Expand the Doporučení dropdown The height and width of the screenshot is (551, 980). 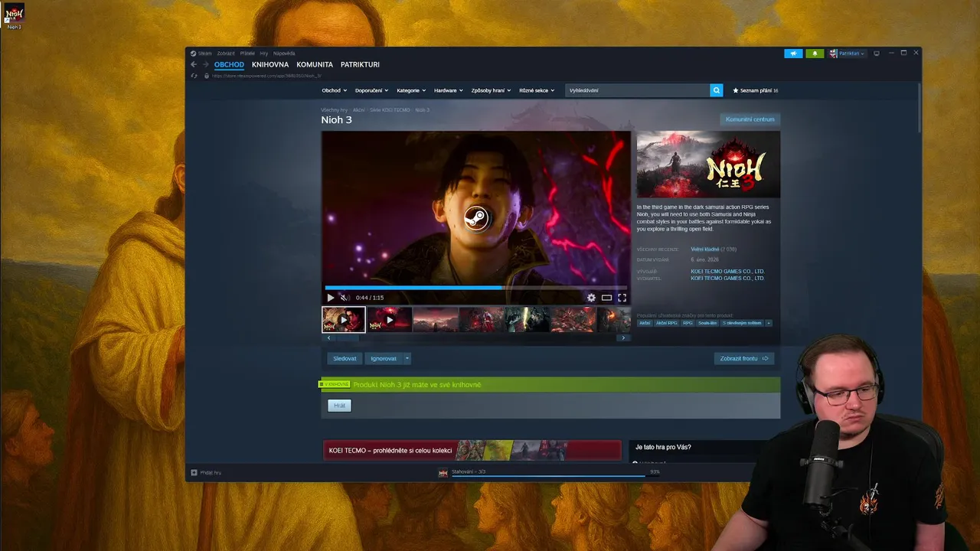click(x=371, y=90)
